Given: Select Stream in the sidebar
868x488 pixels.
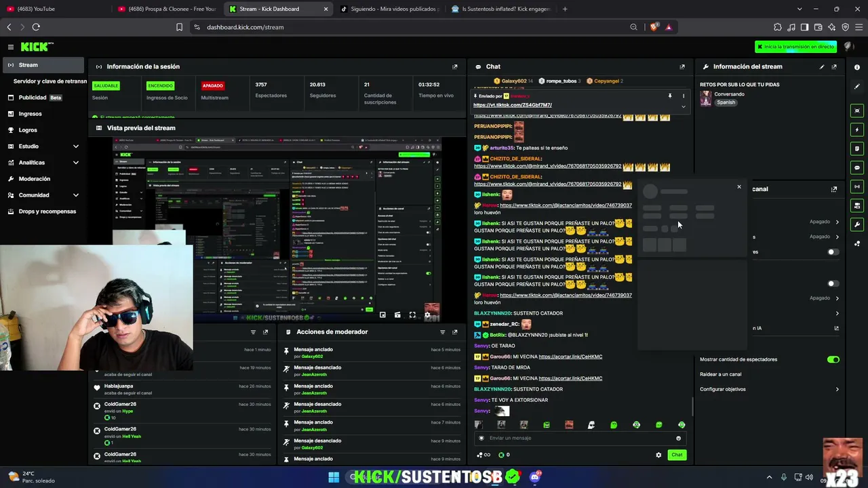Looking at the screenshot, I should tap(42, 65).
